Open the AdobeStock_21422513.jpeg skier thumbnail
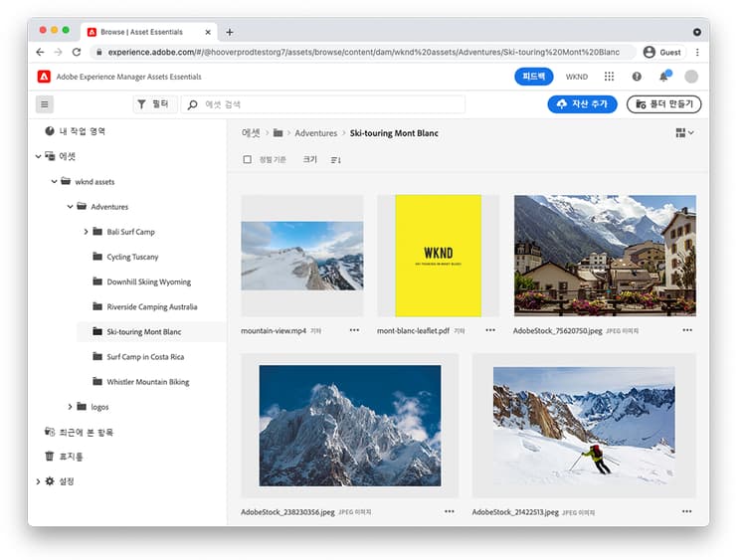Screen dimensions: 746x560 pyautogui.click(x=584, y=426)
